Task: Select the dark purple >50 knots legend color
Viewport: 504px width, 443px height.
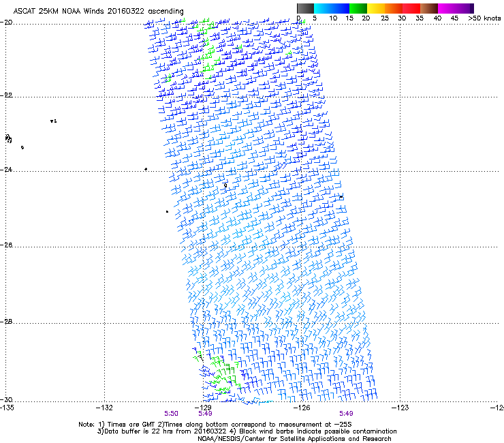Action: click(471, 8)
